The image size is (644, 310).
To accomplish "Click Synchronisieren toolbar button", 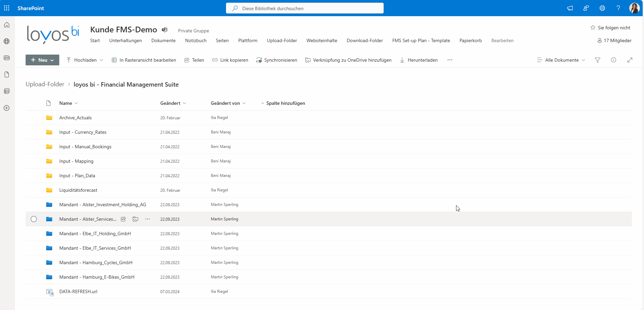I will point(277,60).
